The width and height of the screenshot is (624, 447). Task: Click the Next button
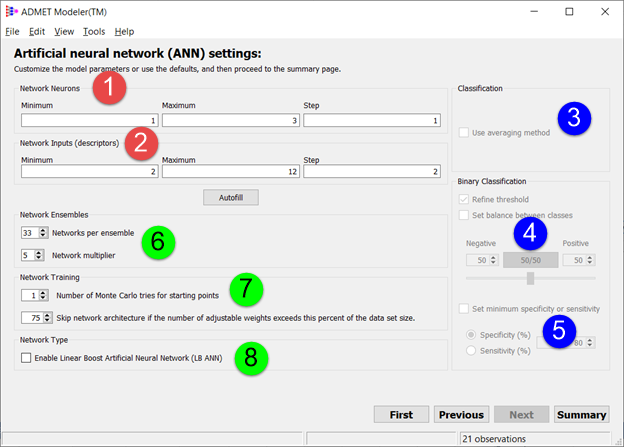(521, 414)
